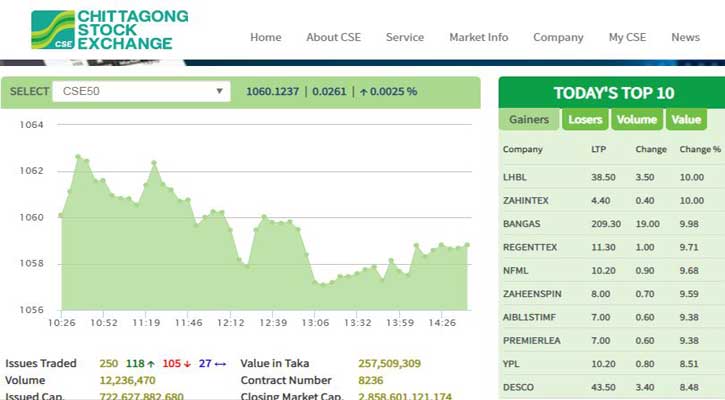Click REGENTTEX change percent 9.71
The height and width of the screenshot is (400, 725).
pos(689,247)
